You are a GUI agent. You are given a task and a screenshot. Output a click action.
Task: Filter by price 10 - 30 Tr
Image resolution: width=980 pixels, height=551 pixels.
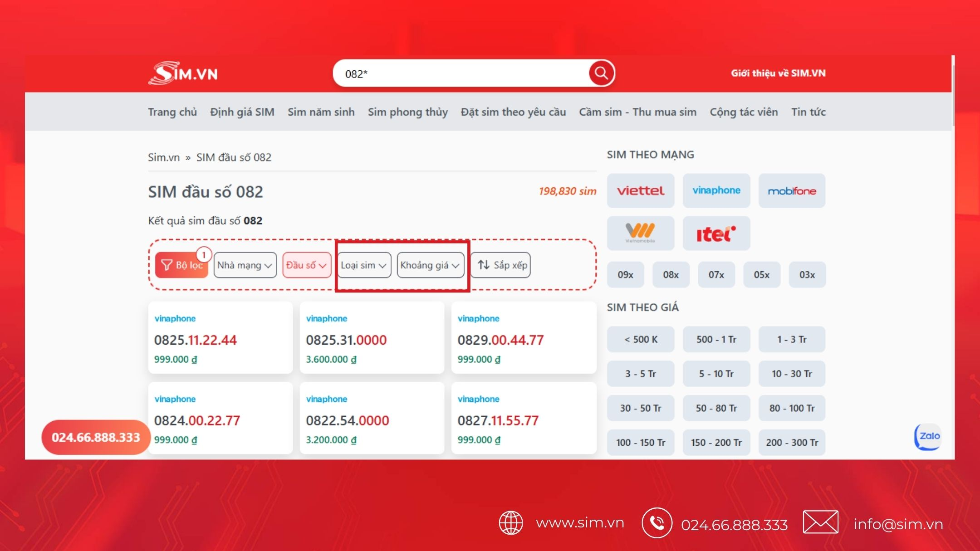(x=792, y=374)
